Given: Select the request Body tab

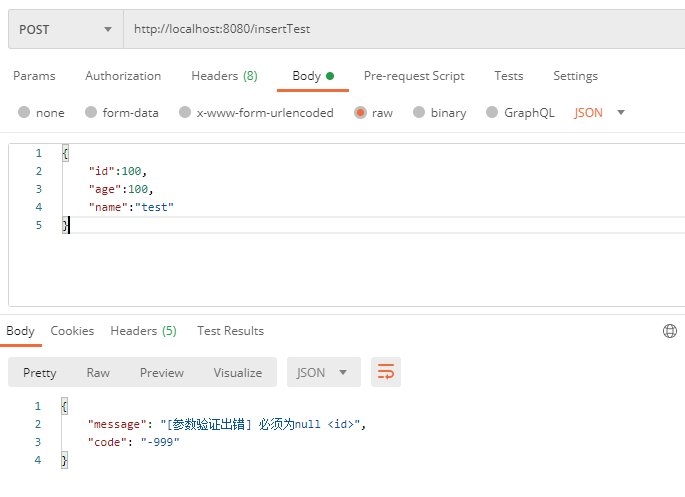Looking at the screenshot, I should (x=313, y=76).
